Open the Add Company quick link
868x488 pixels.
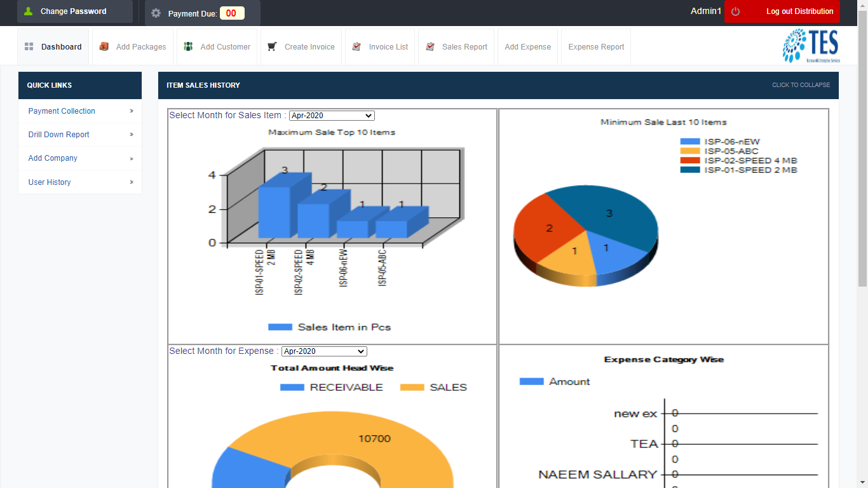coord(53,158)
